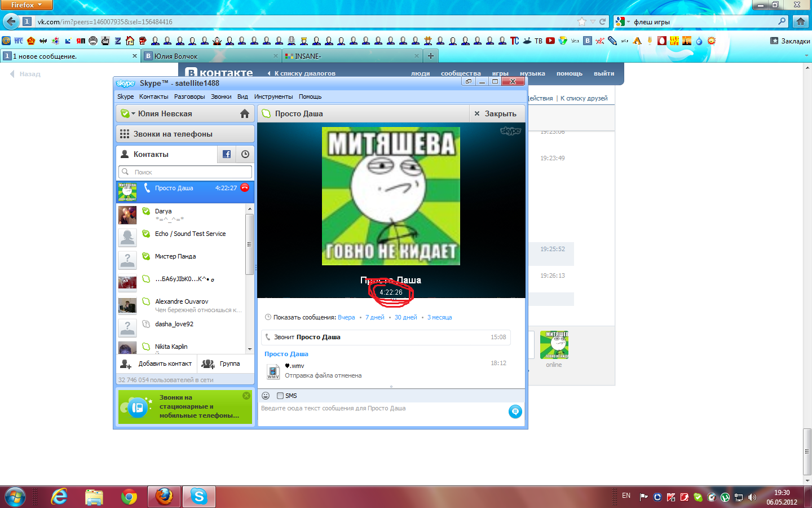Select the Мистер Панда contact
This screenshot has height=508, width=812.
pos(181,260)
